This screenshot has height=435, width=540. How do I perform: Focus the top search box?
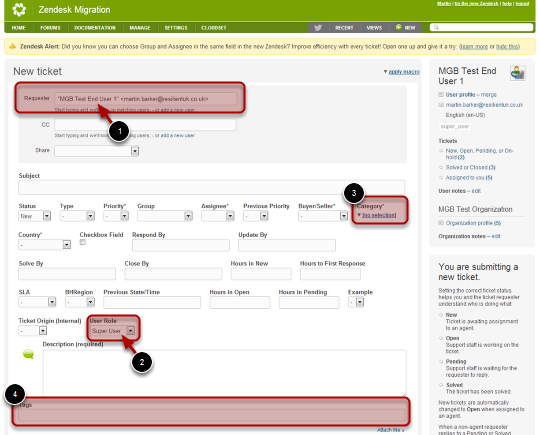coord(481,27)
